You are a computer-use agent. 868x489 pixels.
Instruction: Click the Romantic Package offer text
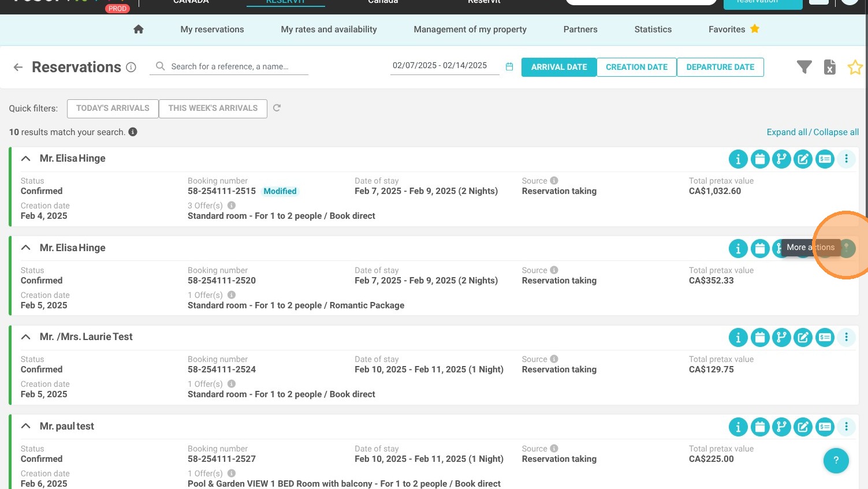367,305
